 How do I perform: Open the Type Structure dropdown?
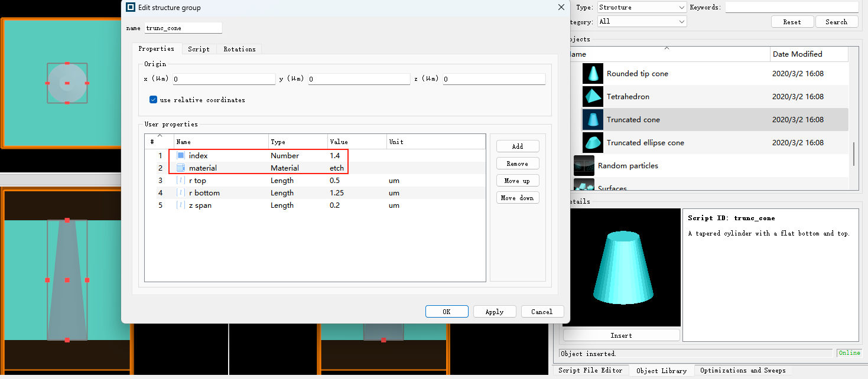click(641, 8)
